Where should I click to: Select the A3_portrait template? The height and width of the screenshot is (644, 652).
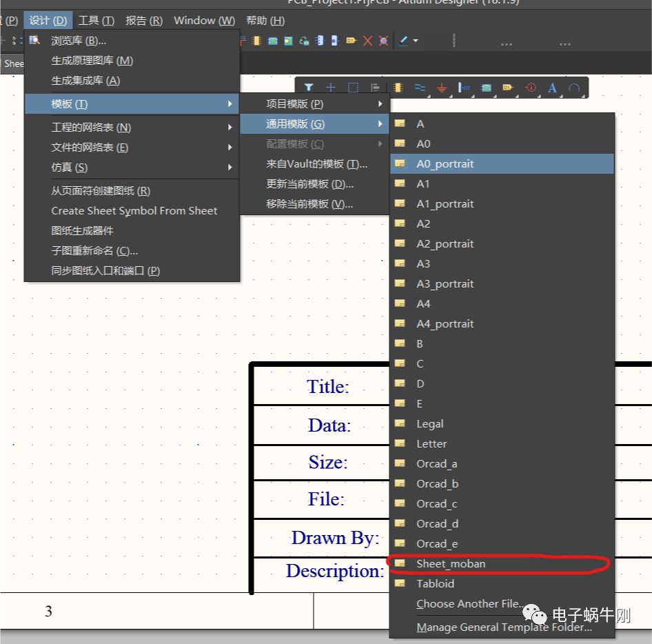tap(502, 283)
